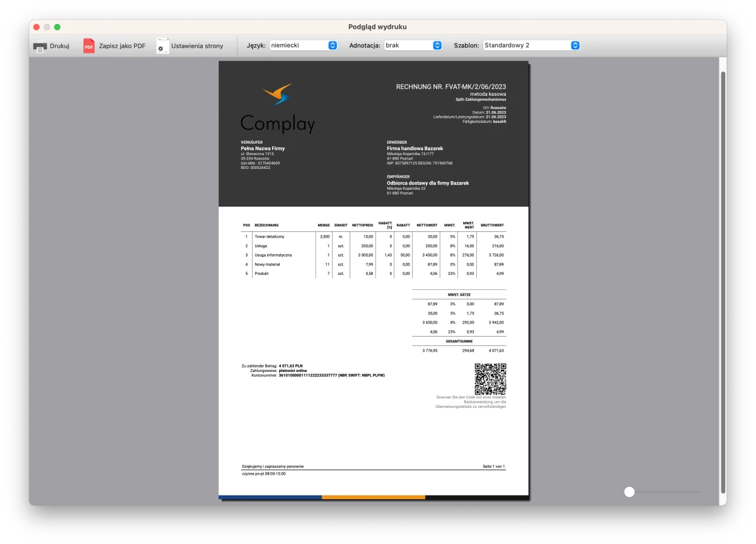The height and width of the screenshot is (544, 756).
Task: Click the printer icon for Drukuj
Action: [40, 46]
